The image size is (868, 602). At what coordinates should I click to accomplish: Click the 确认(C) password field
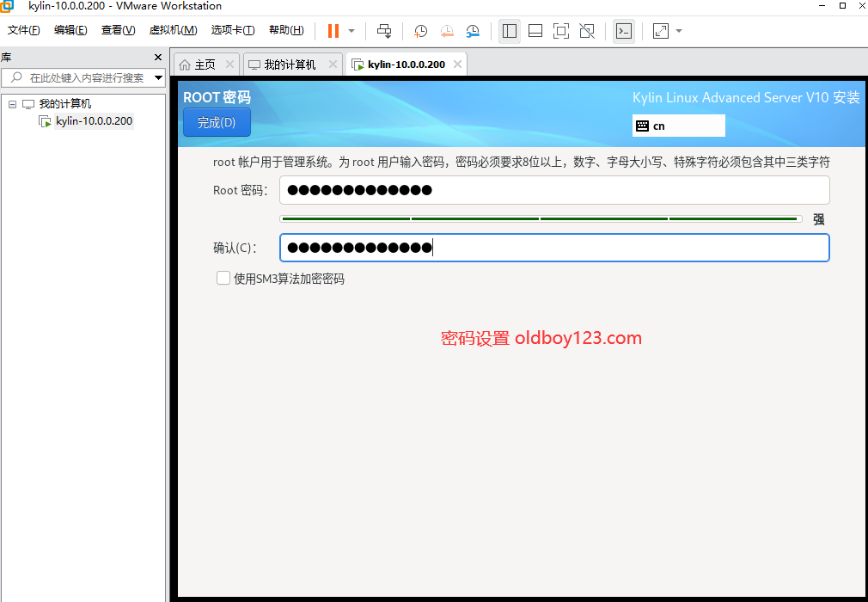click(x=554, y=248)
